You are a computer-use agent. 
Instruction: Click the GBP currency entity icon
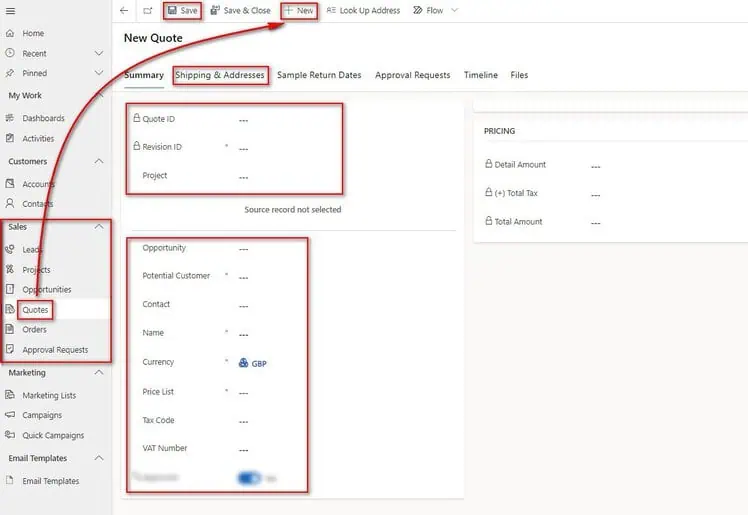[x=243, y=363]
